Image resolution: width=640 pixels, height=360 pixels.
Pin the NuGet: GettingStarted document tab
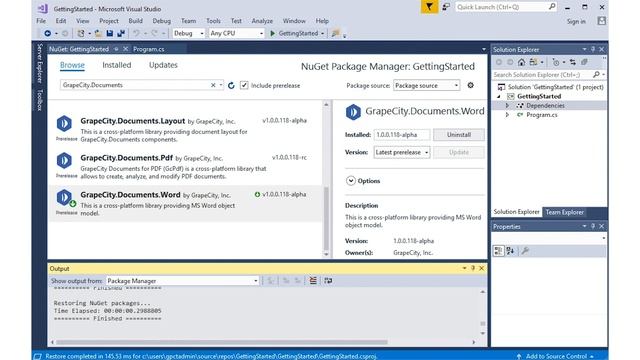click(x=116, y=49)
